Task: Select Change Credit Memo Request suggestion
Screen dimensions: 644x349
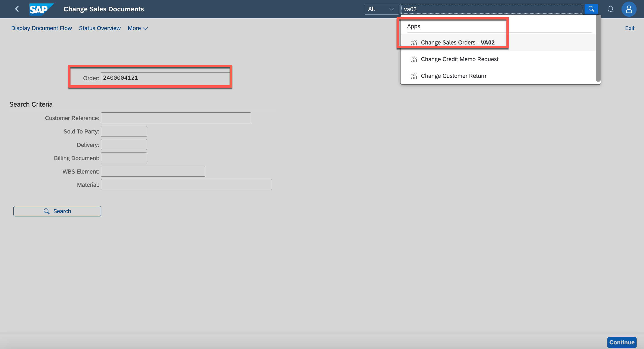Action: click(460, 59)
